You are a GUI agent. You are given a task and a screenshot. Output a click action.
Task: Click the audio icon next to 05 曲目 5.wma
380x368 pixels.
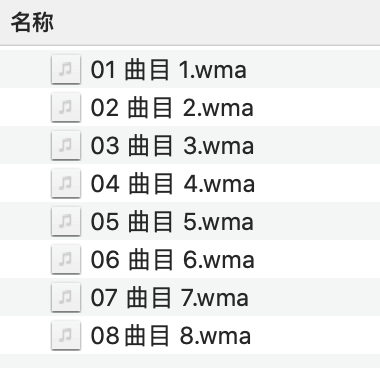66,221
